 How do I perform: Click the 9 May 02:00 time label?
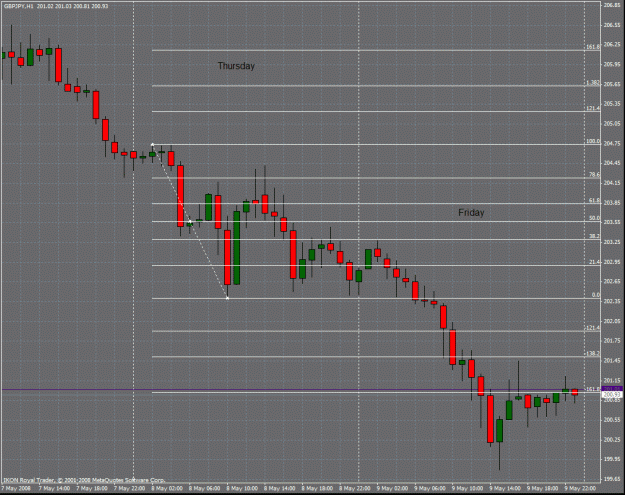point(393,489)
